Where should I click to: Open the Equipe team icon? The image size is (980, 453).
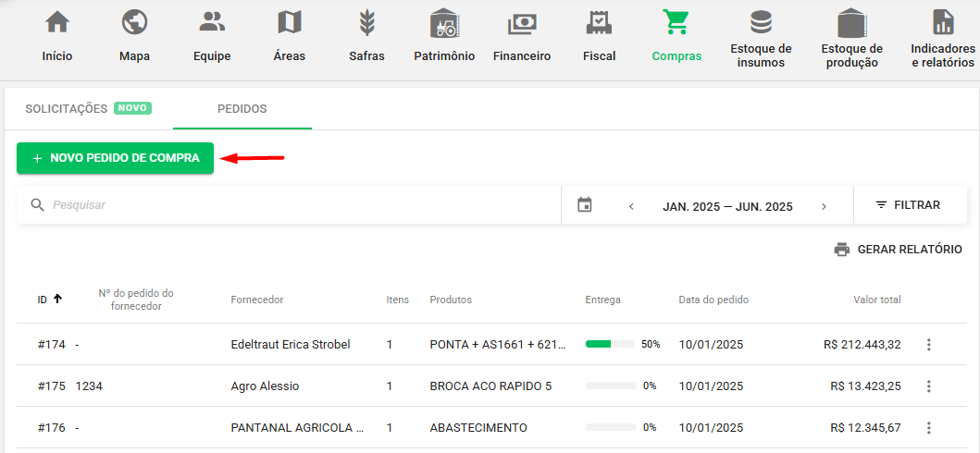point(212,21)
